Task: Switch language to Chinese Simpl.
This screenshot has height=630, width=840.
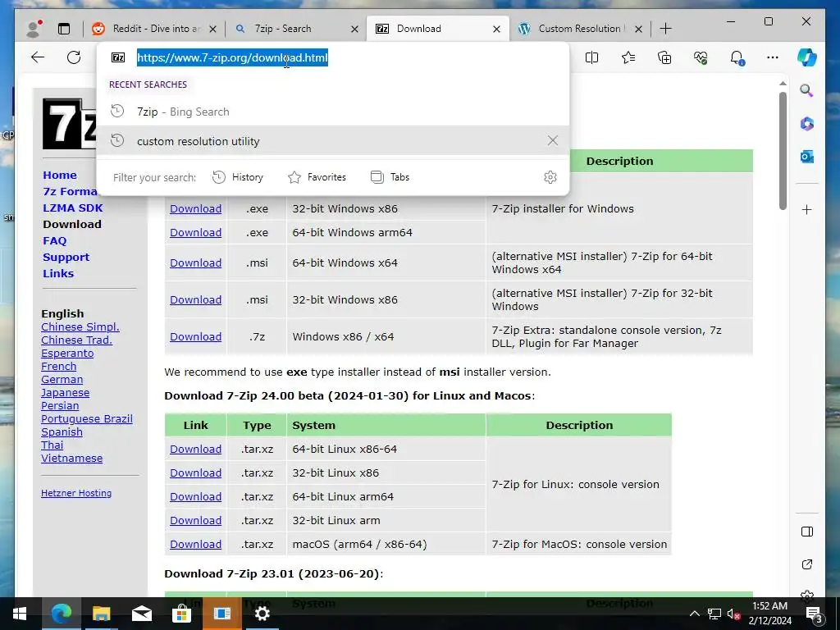Action: coord(80,326)
